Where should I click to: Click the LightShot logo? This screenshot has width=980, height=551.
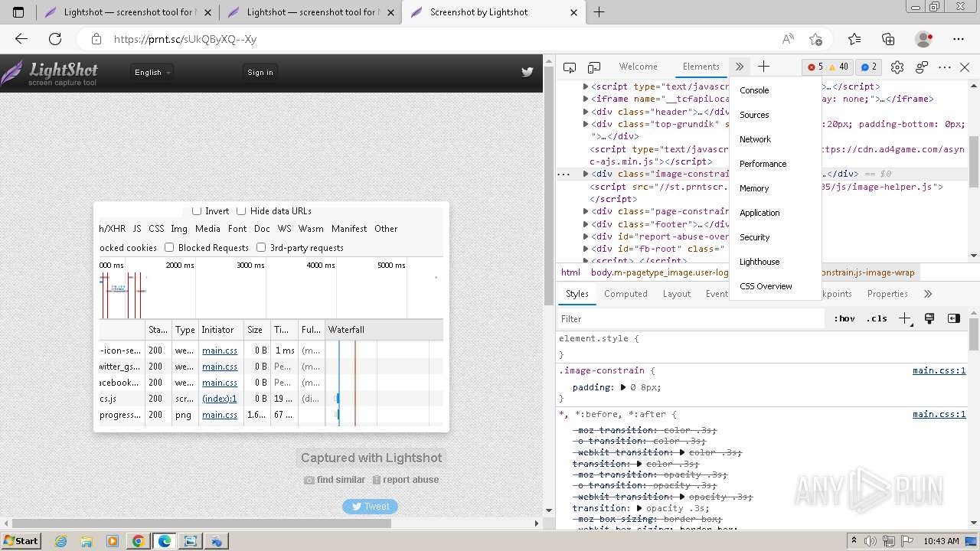49,73
